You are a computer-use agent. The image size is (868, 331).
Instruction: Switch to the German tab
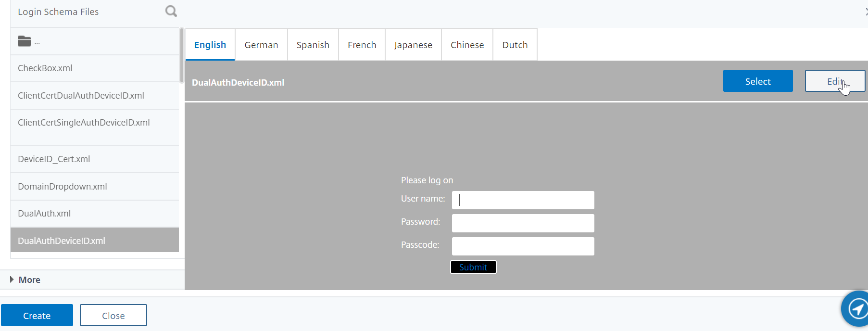(261, 45)
